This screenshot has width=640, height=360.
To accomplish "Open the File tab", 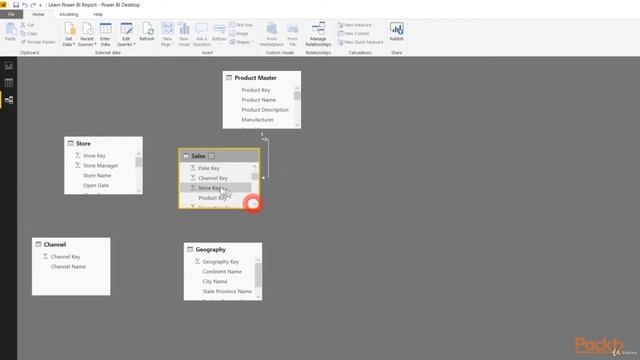I will (11, 14).
